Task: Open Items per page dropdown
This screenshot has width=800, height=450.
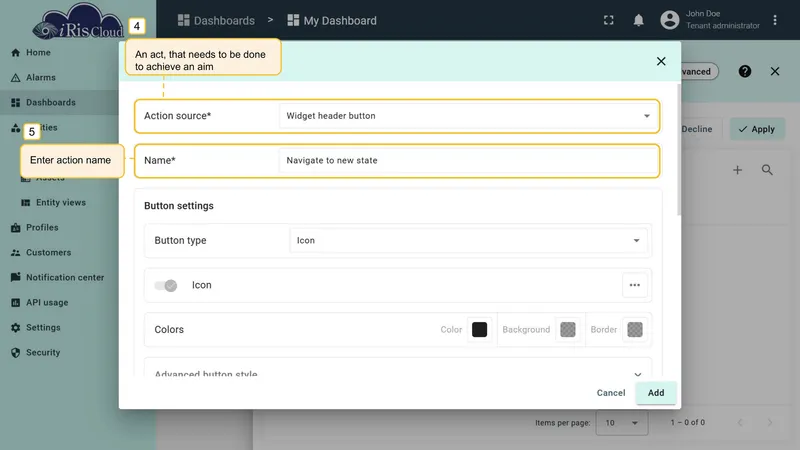Action: (x=621, y=423)
